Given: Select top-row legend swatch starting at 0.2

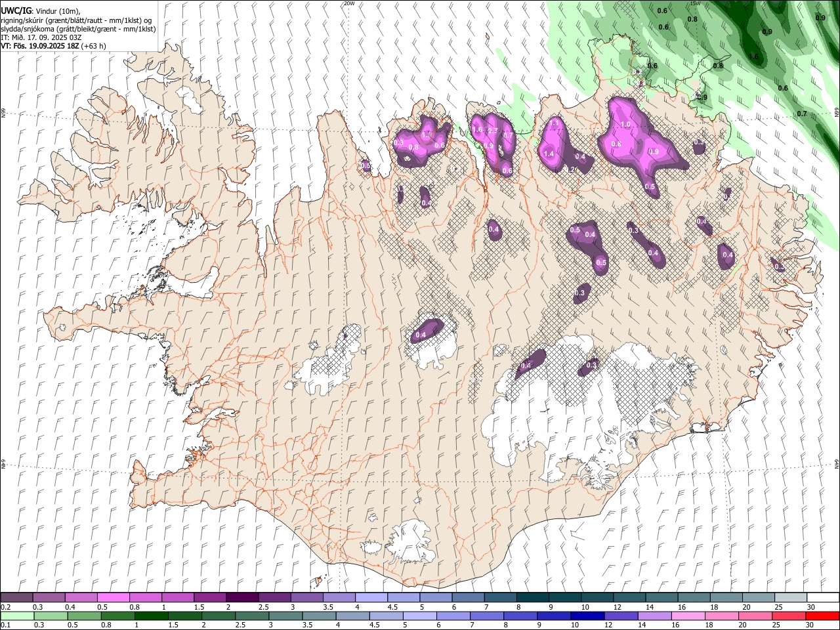Looking at the screenshot, I should click(x=16, y=598).
